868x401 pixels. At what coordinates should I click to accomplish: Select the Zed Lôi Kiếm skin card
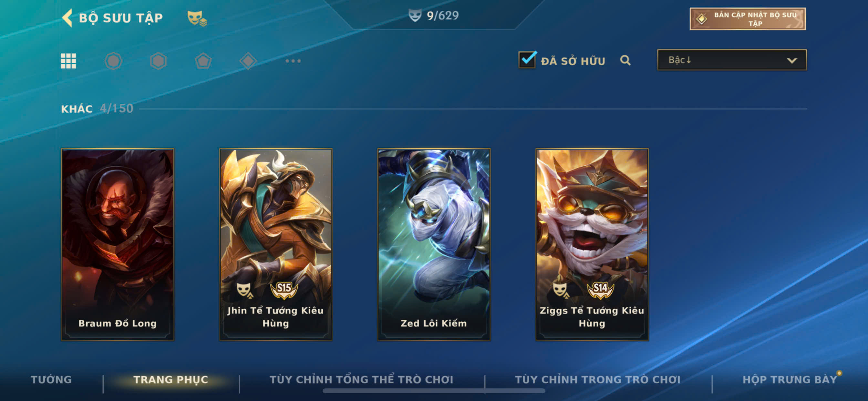434,244
